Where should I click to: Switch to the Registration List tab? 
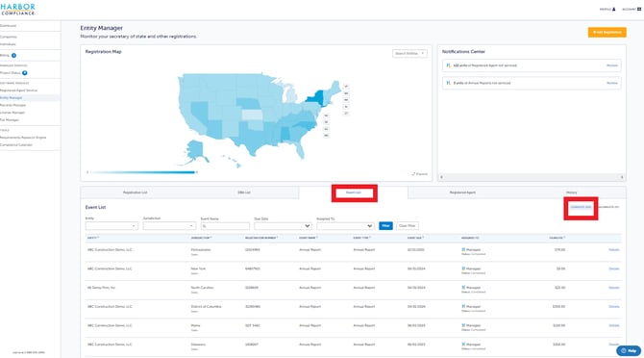point(136,192)
